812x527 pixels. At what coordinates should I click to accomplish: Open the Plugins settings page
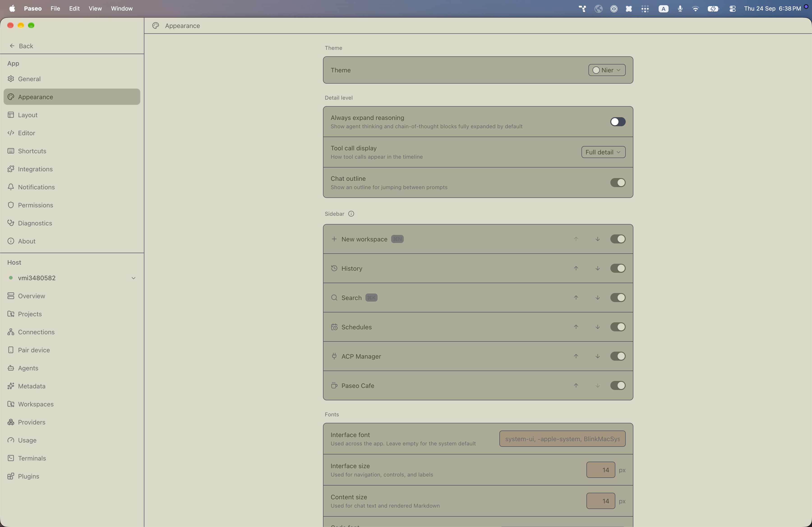[72, 476]
